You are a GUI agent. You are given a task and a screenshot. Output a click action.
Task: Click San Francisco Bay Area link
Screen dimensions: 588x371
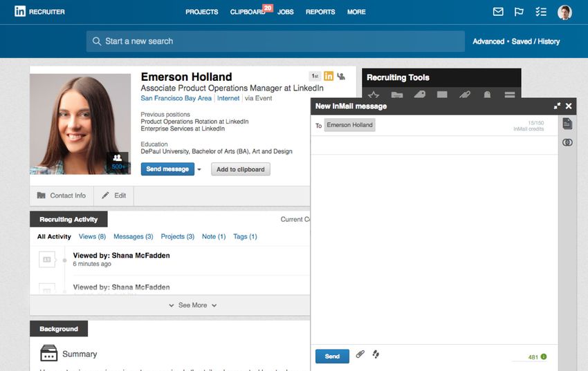click(176, 98)
